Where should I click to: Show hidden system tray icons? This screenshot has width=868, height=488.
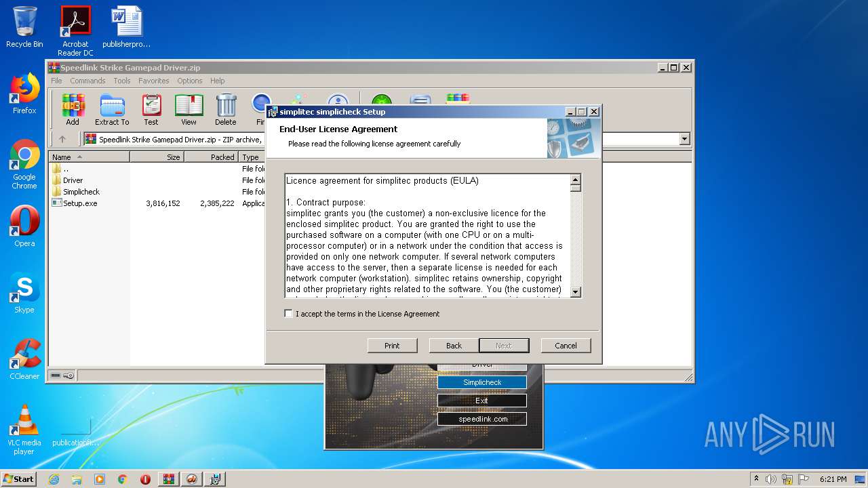(756, 479)
